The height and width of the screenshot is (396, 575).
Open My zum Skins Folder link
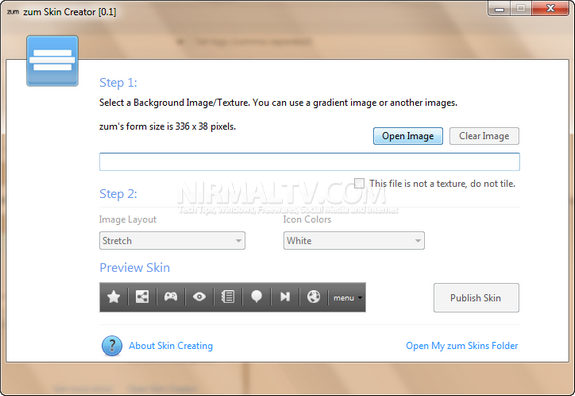[462, 346]
